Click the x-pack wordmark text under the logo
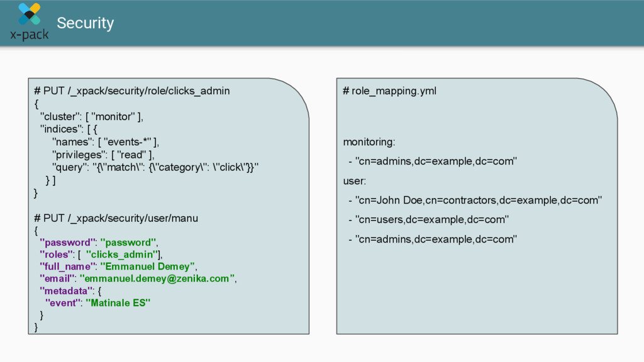Image resolution: width=644 pixels, height=362 pixels. click(29, 35)
